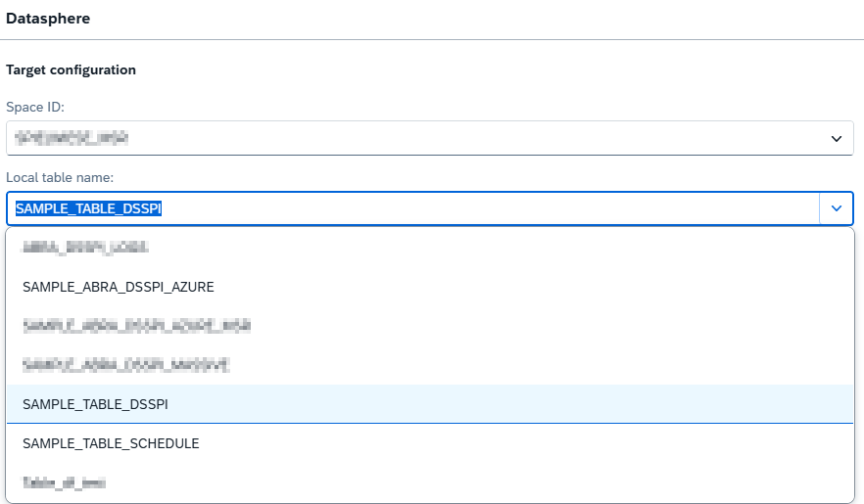
Task: Pick SAMPLE_TABLE_SCHEDULE from the table list
Action: point(111,443)
